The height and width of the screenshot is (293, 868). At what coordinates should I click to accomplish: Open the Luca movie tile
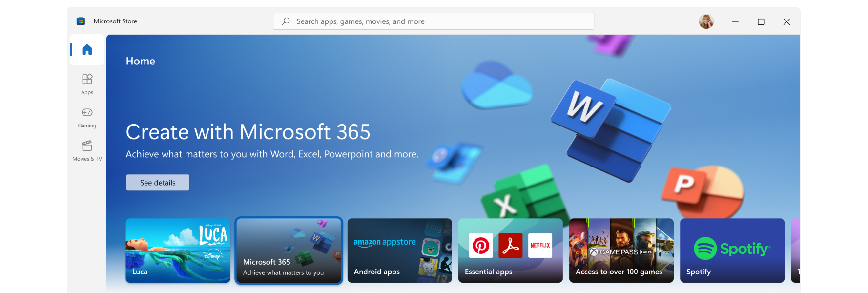(x=178, y=251)
